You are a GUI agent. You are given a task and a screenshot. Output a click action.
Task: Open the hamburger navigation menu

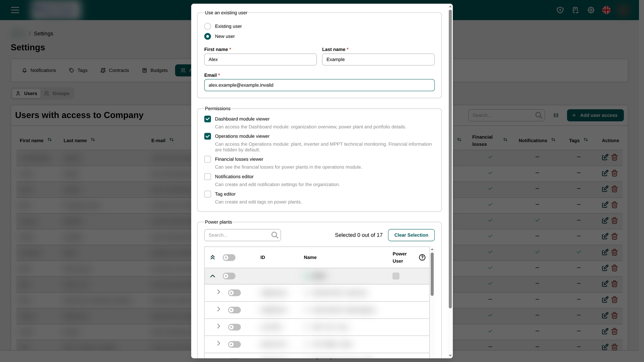[x=15, y=10]
